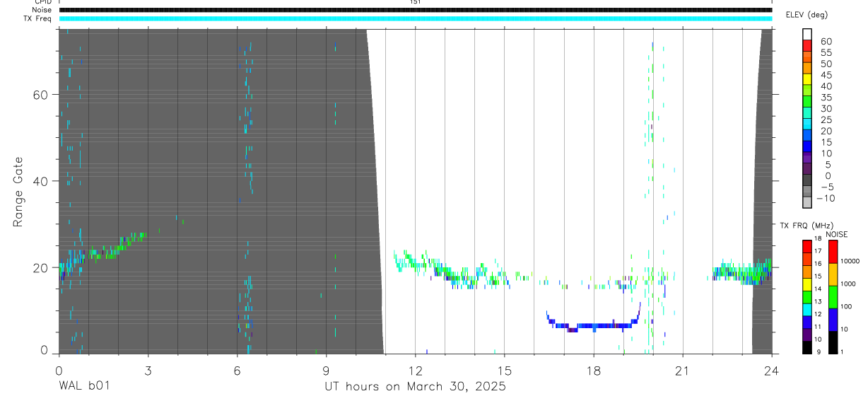Click the '3' tick on UT hours axis
The image size is (868, 401).
click(148, 371)
